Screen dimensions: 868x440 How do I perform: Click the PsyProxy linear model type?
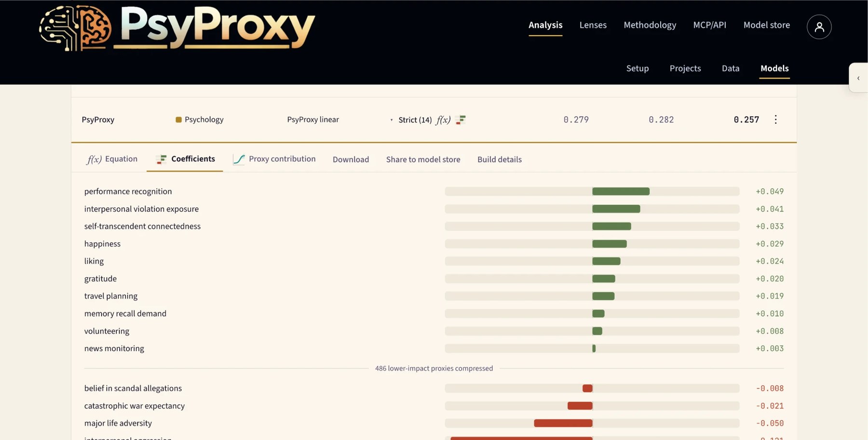[312, 120]
